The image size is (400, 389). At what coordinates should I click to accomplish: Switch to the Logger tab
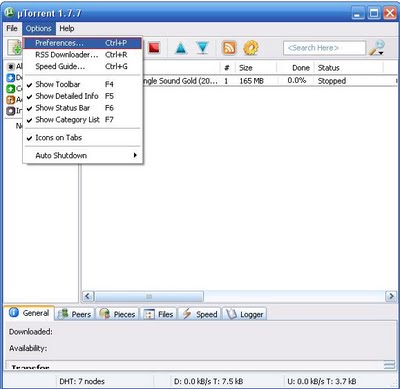click(244, 314)
